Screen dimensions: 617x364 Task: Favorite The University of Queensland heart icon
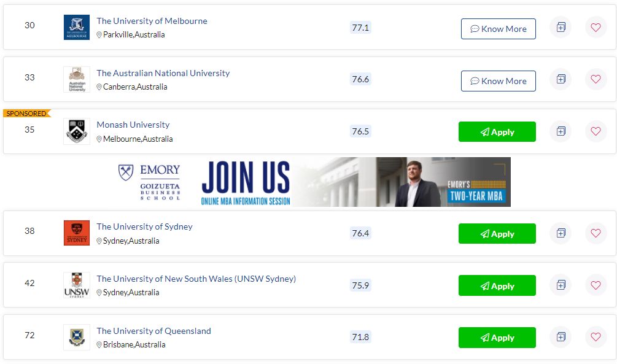(x=596, y=337)
